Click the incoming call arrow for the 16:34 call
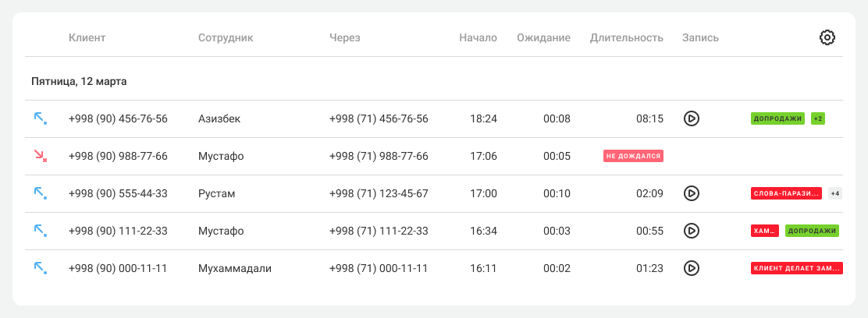Viewport: 868px width, 318px height. (40, 231)
